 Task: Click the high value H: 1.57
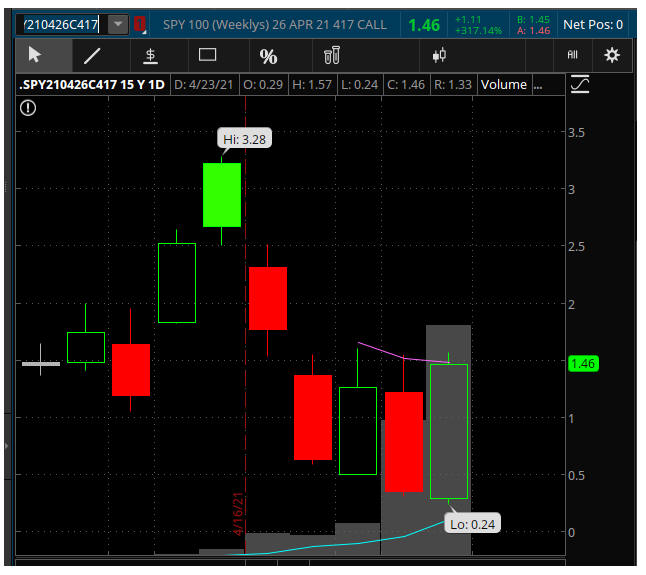tap(311, 85)
